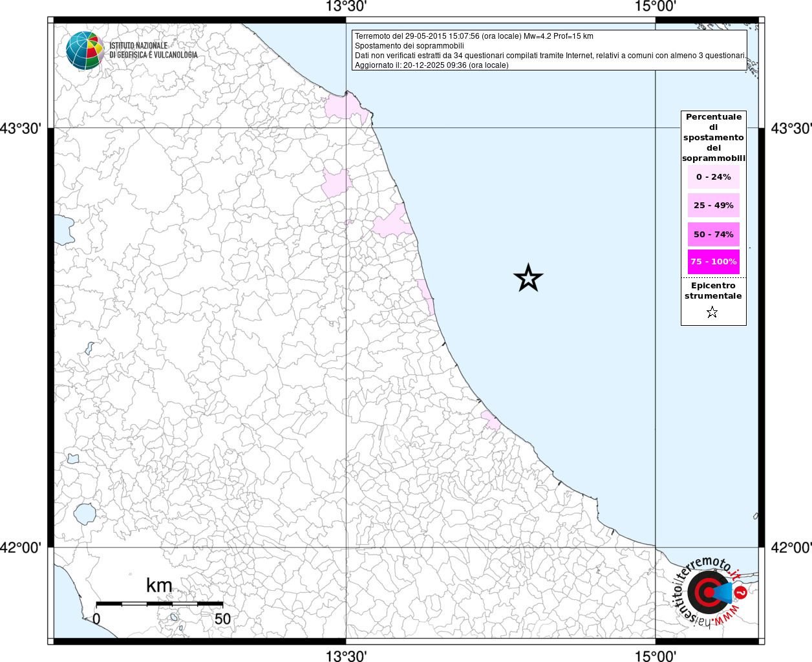Click the top 15°00' longitude label
This screenshot has height=662, width=812.
[656, 7]
